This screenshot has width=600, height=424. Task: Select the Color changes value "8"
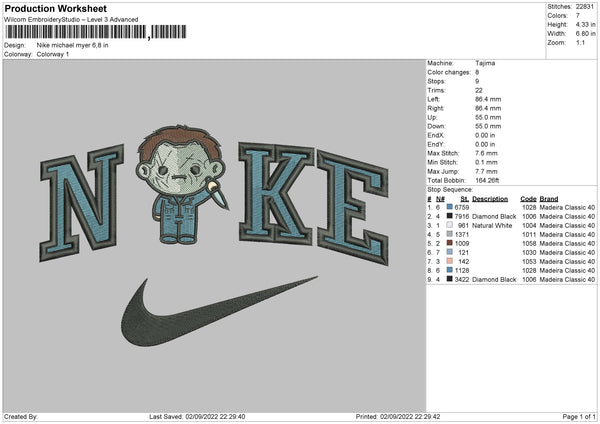(477, 72)
